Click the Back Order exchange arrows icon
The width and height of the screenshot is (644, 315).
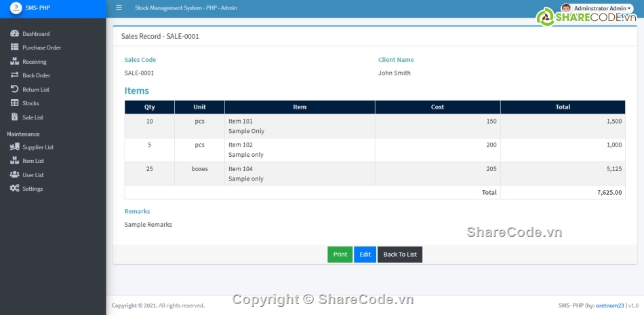pos(14,75)
